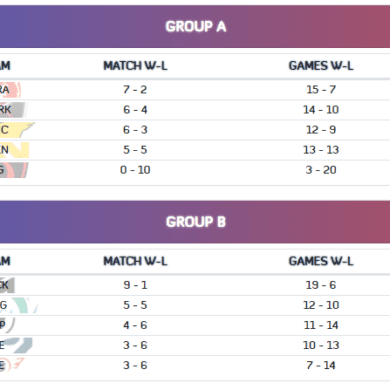Click the pink team logo in the 7 - 2 row

tap(10, 90)
